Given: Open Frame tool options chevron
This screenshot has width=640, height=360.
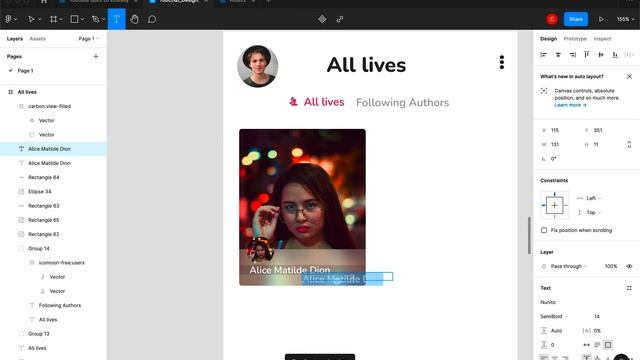Looking at the screenshot, I should [61, 20].
